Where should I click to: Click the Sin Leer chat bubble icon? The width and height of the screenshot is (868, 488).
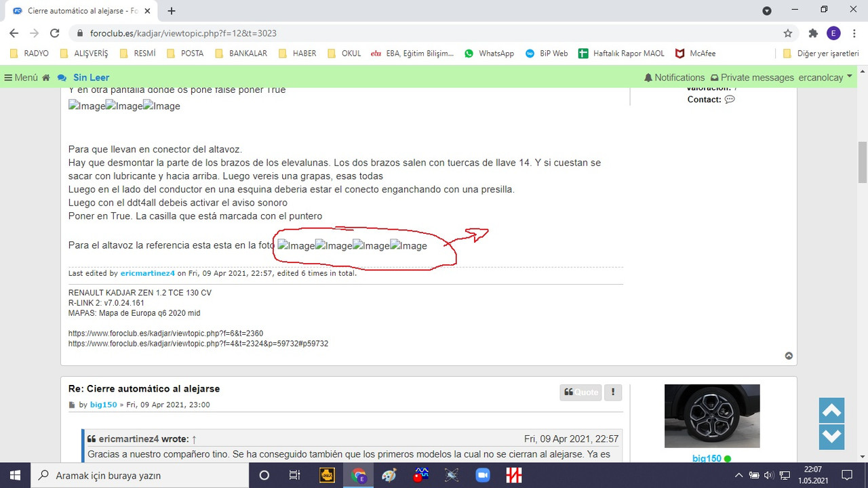click(x=62, y=77)
